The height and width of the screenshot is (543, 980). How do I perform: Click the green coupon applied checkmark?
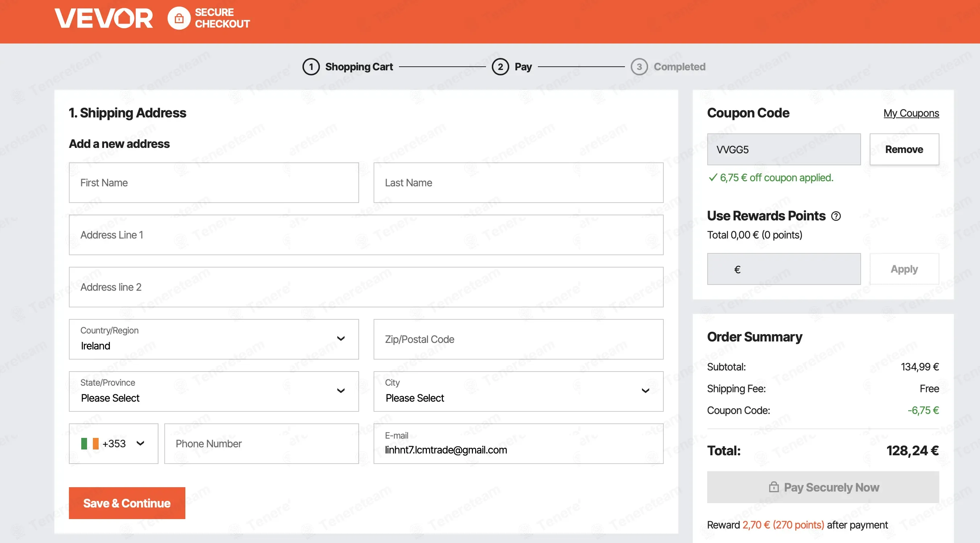pyautogui.click(x=713, y=178)
